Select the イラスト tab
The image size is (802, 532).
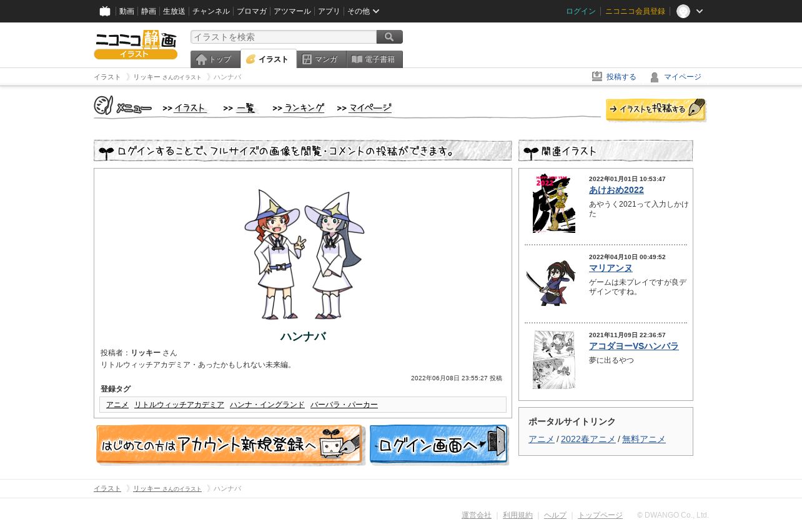coord(269,59)
